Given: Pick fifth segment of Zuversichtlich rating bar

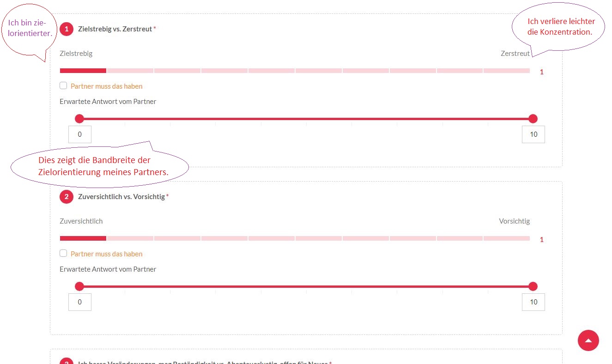Looking at the screenshot, I should [x=272, y=238].
